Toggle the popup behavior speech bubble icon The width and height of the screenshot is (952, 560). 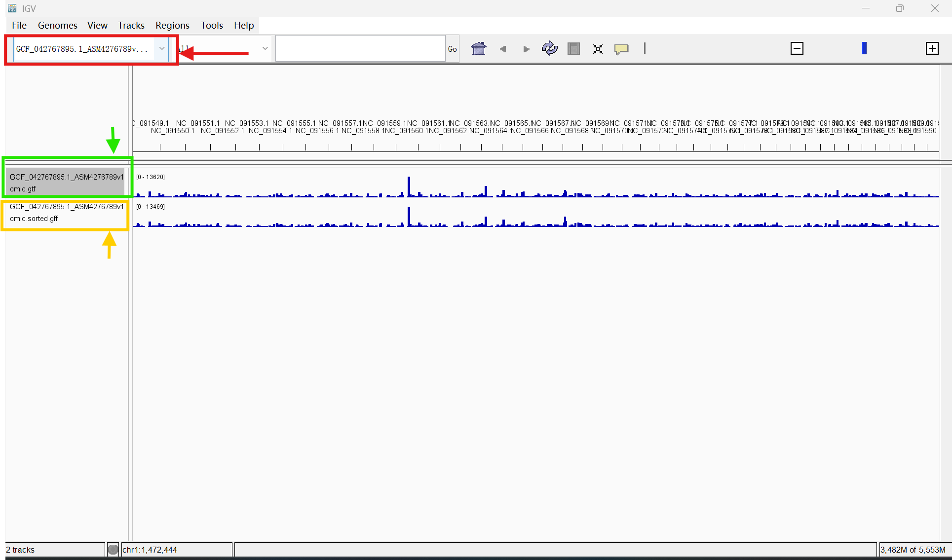pos(621,49)
